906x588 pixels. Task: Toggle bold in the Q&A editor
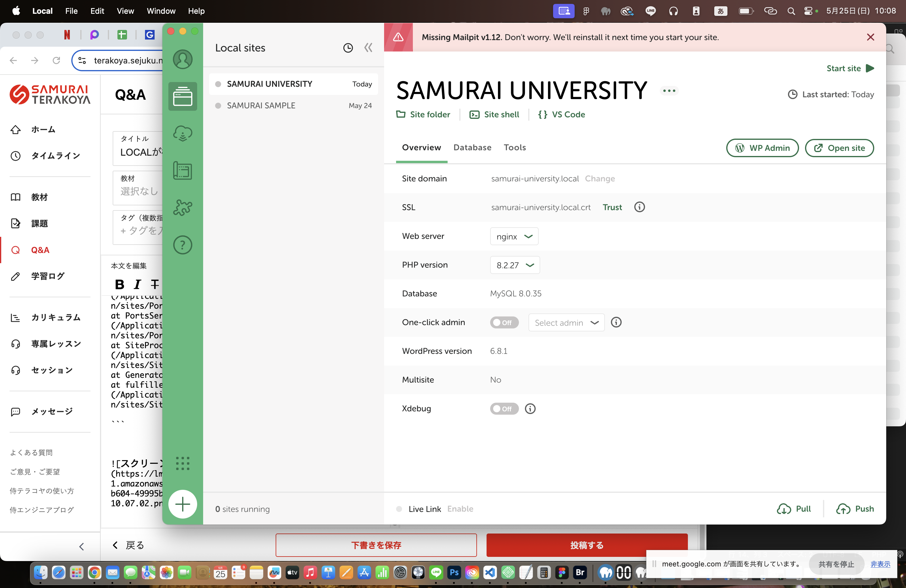coord(120,284)
